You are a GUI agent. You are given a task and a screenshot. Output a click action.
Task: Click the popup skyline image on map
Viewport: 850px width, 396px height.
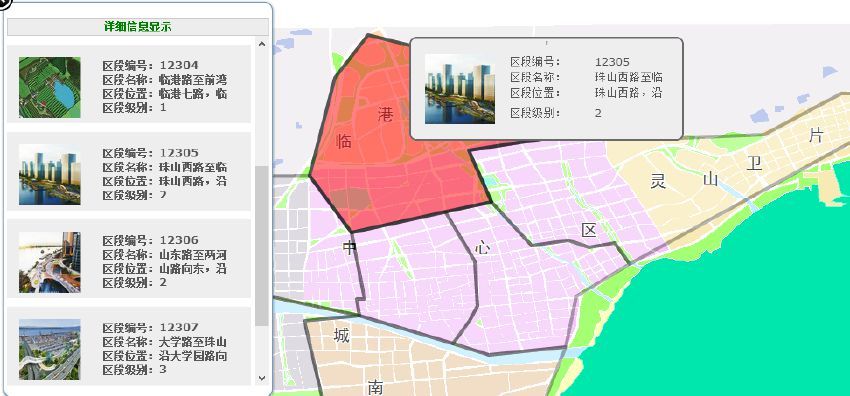460,89
